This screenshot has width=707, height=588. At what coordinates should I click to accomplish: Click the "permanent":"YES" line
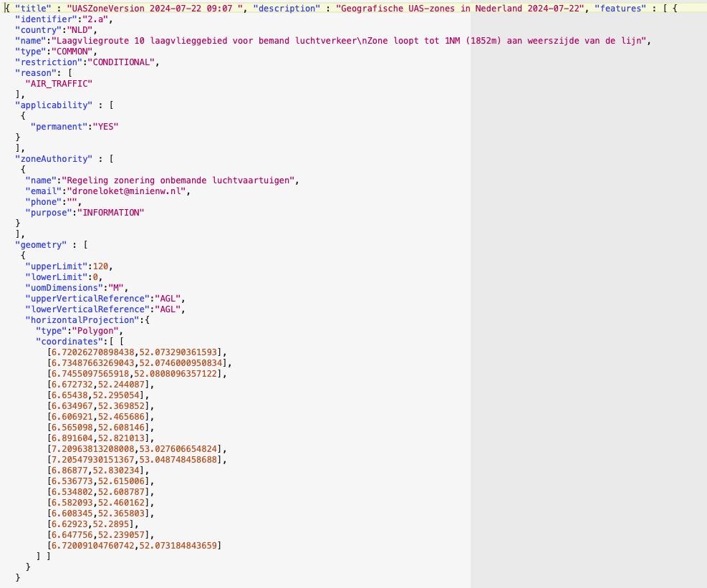click(74, 127)
